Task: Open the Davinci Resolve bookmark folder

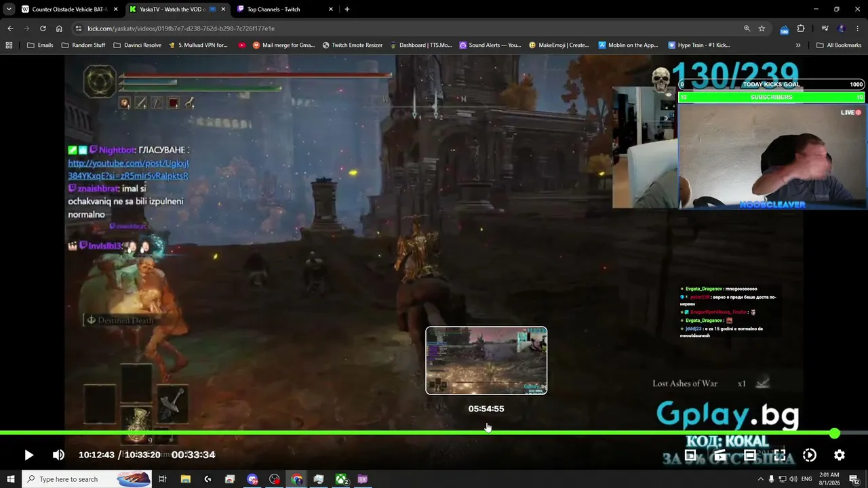Action: coord(137,45)
